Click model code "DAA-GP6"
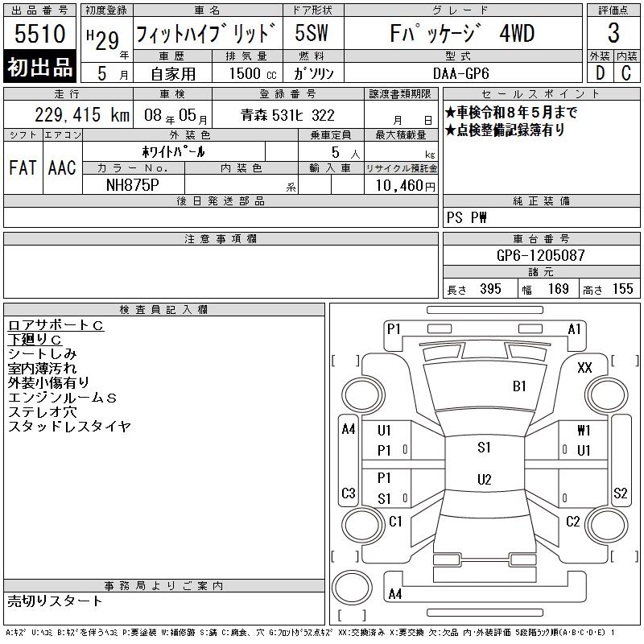 click(461, 73)
